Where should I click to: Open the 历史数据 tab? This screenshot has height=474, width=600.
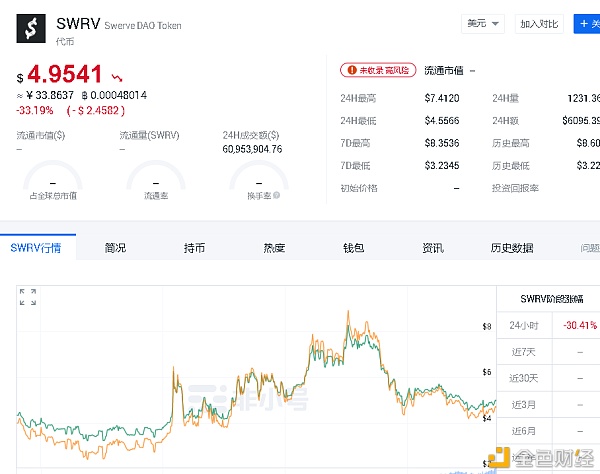[x=512, y=248]
